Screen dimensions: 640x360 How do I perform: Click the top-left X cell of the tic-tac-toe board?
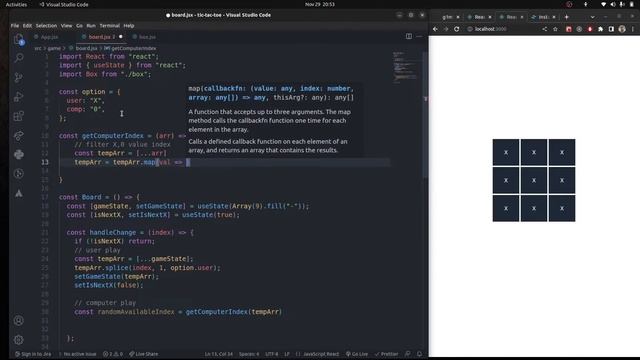(506, 152)
